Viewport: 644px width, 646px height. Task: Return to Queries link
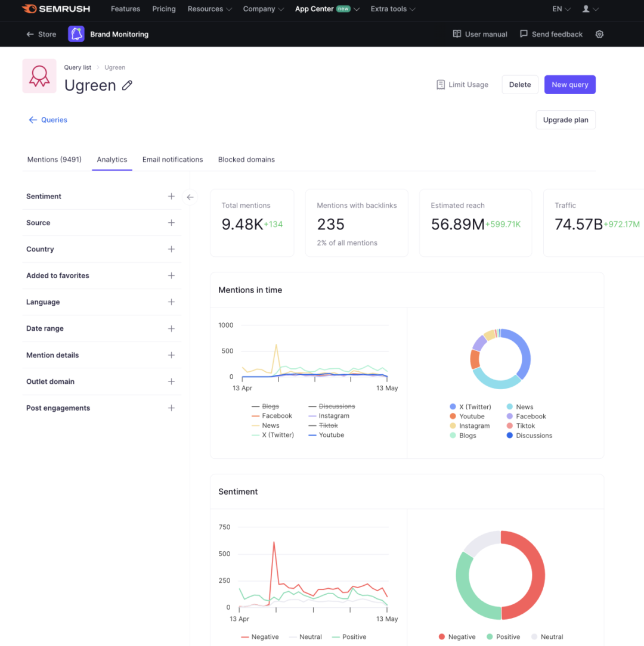pyautogui.click(x=48, y=120)
